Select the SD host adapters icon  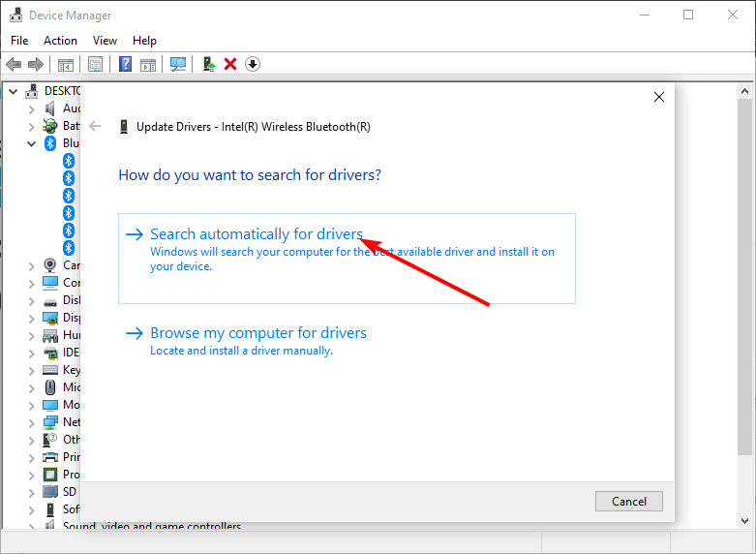pyautogui.click(x=50, y=492)
